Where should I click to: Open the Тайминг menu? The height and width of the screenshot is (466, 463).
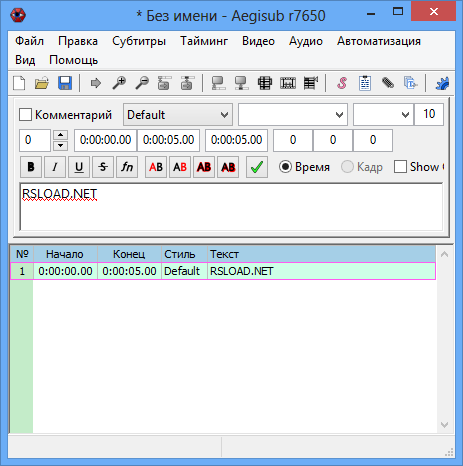tap(204, 41)
